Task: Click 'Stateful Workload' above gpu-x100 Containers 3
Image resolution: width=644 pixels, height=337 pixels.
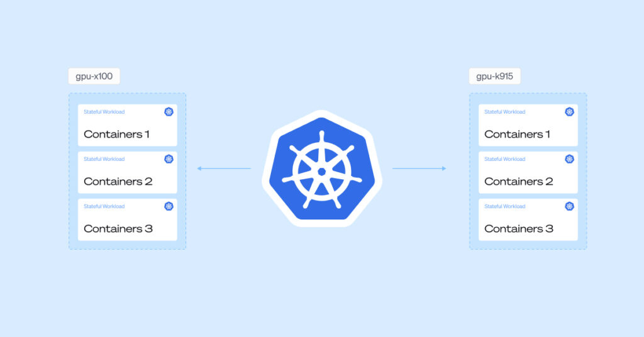Action: click(x=104, y=206)
